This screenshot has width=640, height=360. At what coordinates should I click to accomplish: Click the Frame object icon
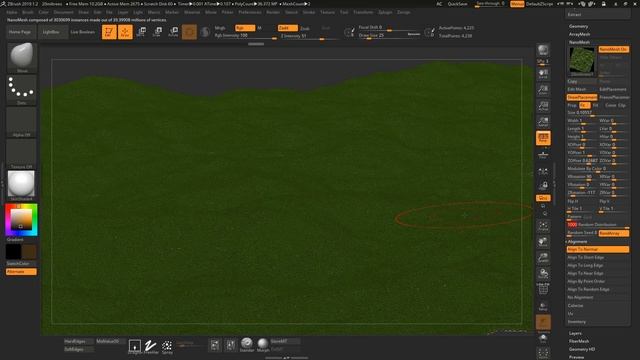[543, 225]
